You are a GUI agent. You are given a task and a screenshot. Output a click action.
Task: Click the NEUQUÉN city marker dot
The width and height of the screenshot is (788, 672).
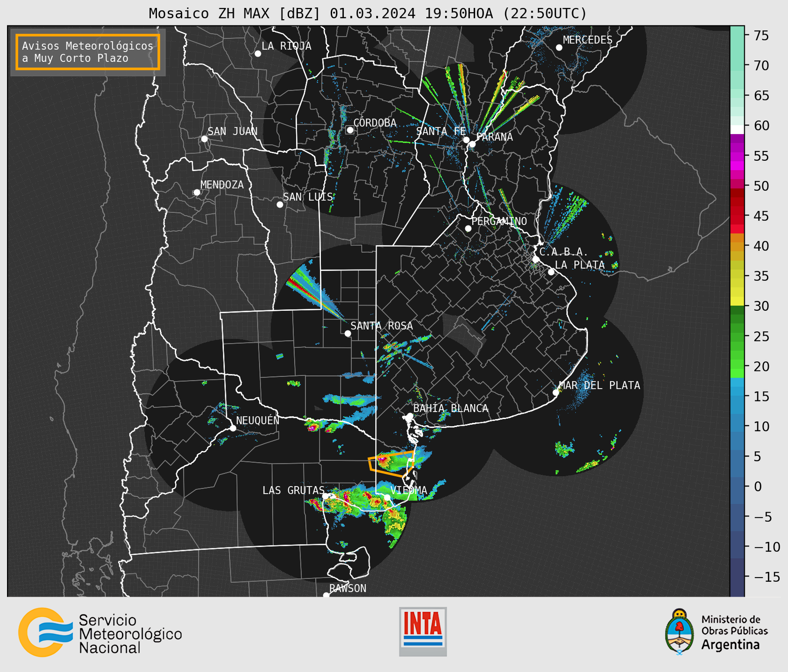coord(233,428)
